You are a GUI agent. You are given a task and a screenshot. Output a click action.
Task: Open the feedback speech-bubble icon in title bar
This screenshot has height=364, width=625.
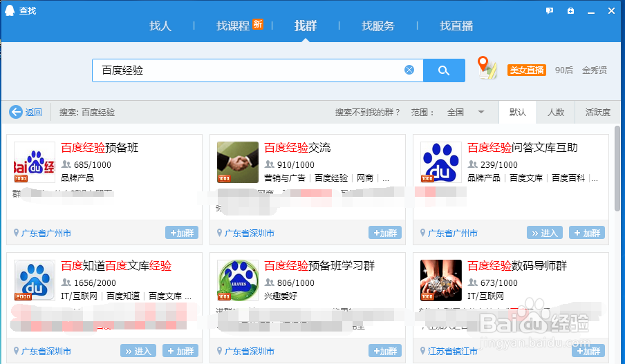pyautogui.click(x=550, y=11)
